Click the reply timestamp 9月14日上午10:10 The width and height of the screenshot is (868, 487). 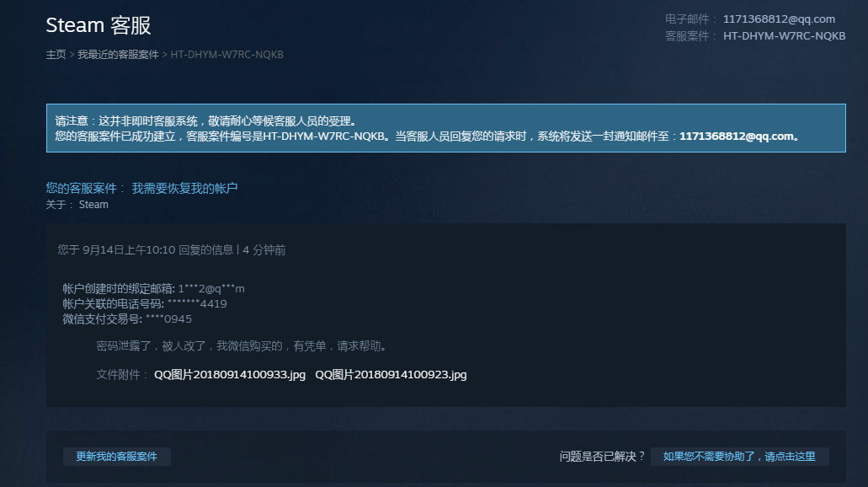(129, 250)
